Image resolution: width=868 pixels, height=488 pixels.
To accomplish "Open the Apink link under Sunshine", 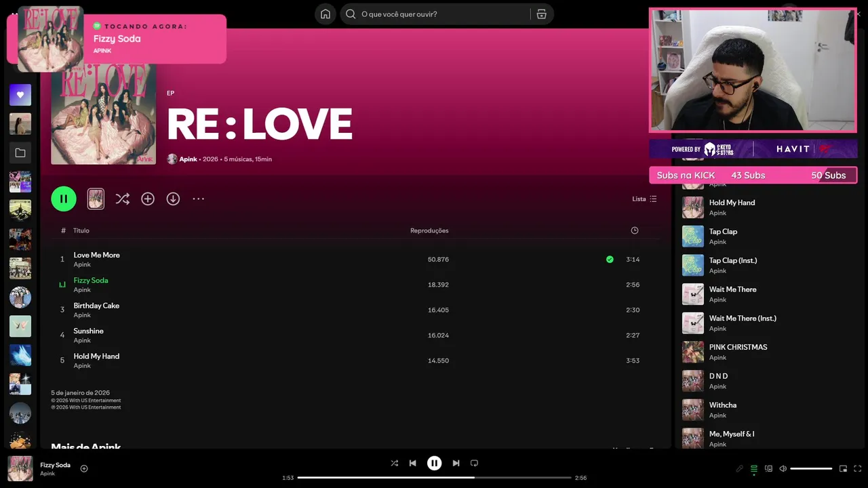I will pyautogui.click(x=82, y=340).
